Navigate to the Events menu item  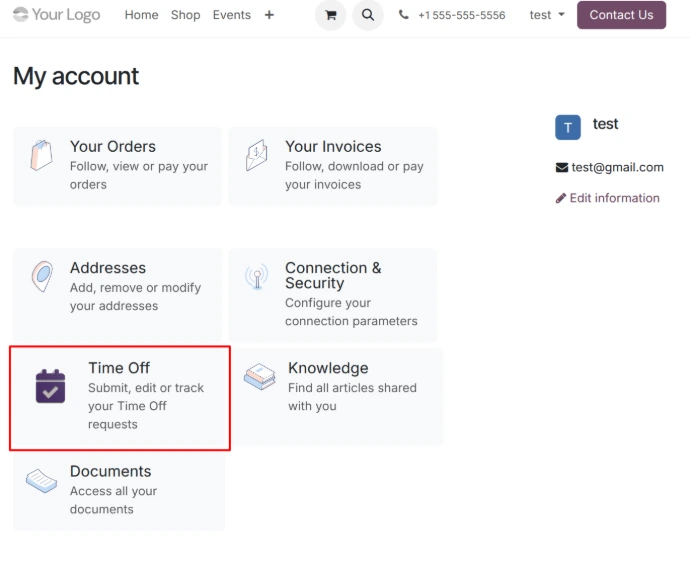[x=231, y=15]
